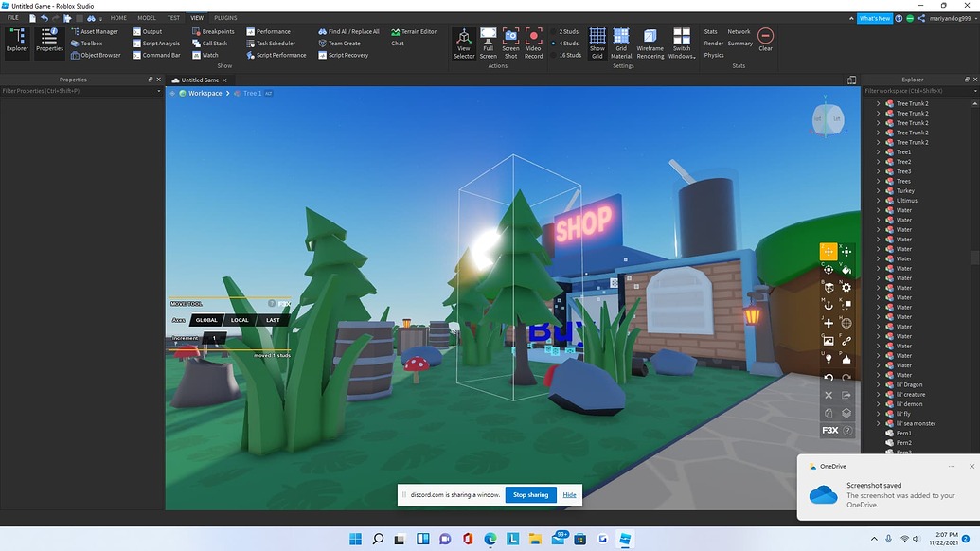The height and width of the screenshot is (551, 980).
Task: Open the F3X Paint tool
Action: (846, 269)
